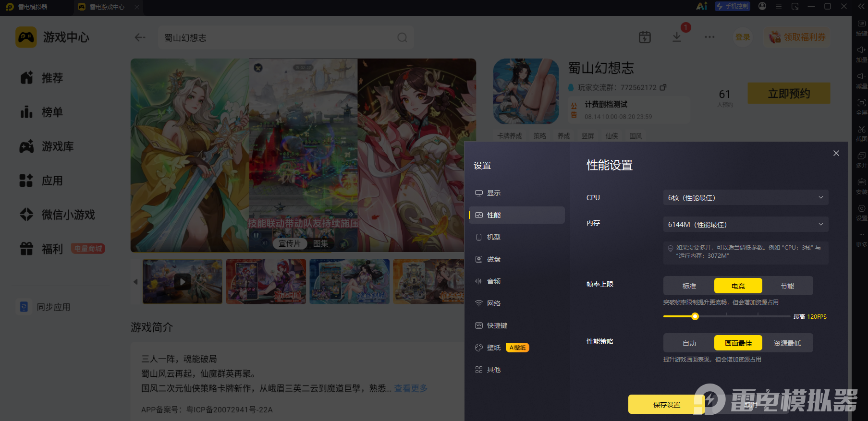Image resolution: width=868 pixels, height=421 pixels.
Task: Take a 截图 screenshot
Action: click(861, 134)
